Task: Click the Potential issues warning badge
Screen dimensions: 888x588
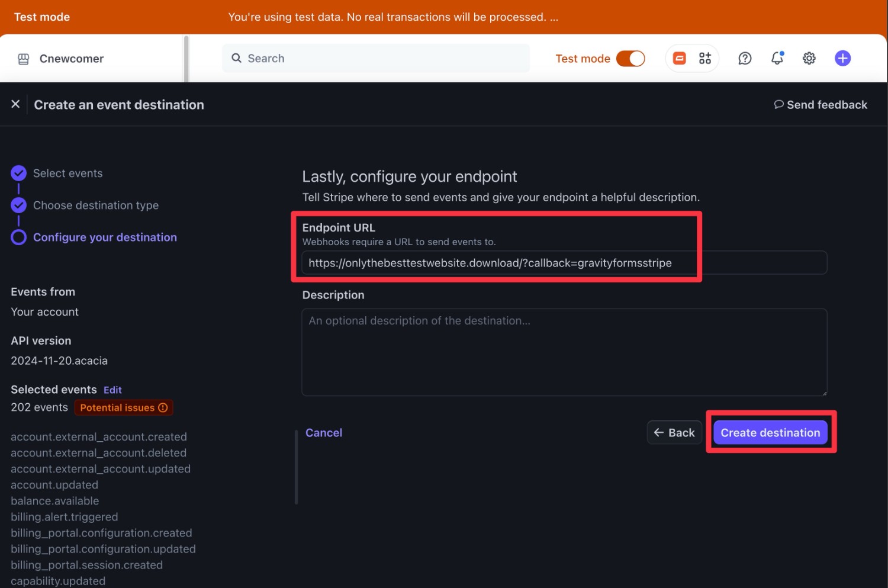Action: point(124,407)
